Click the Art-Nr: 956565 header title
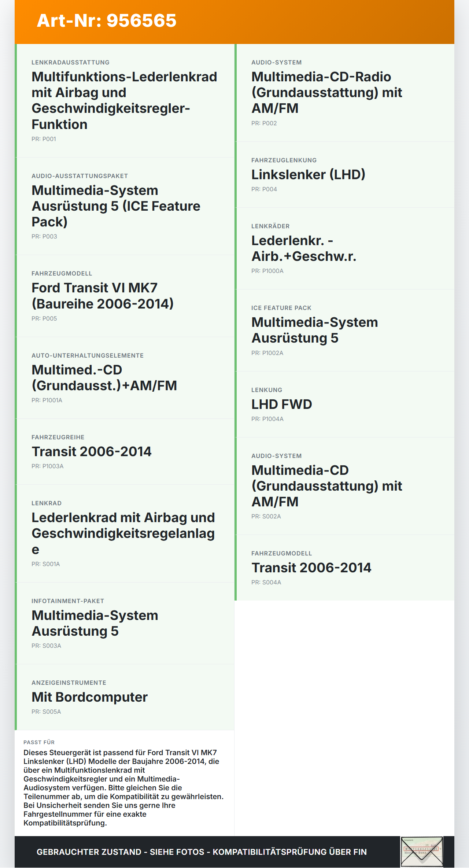Image resolution: width=469 pixels, height=868 pixels. 107,21
